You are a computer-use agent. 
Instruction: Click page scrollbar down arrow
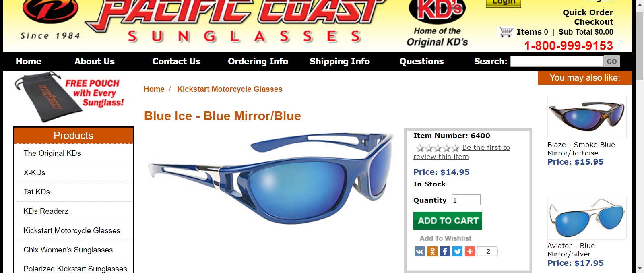point(640,268)
